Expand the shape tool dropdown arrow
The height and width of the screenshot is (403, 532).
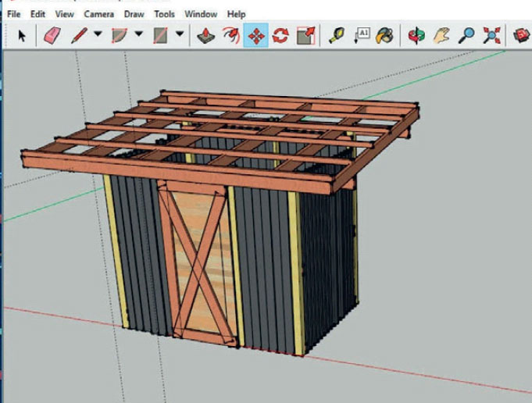[x=180, y=35]
